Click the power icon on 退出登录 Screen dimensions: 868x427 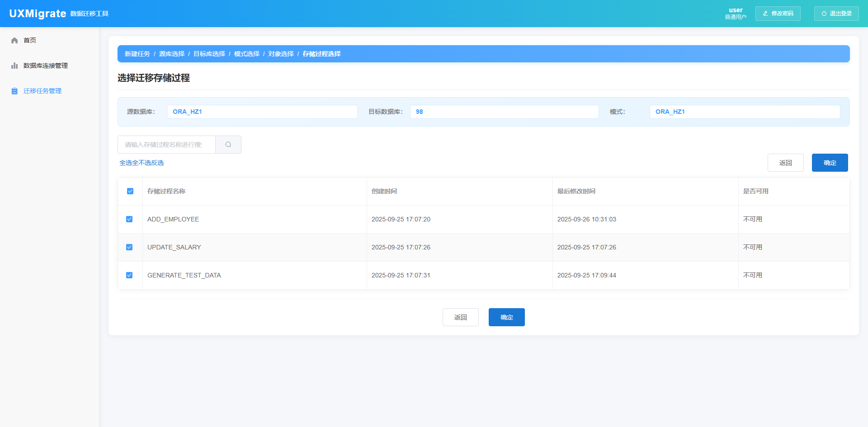(824, 14)
